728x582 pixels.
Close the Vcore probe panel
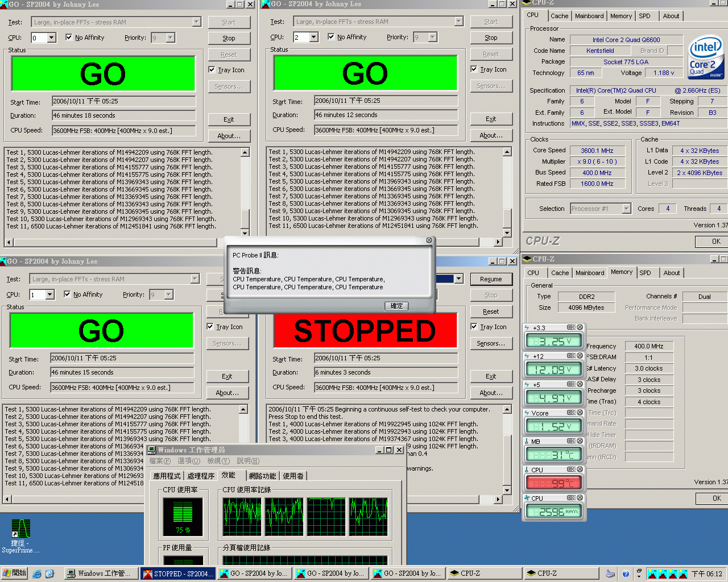(x=580, y=413)
